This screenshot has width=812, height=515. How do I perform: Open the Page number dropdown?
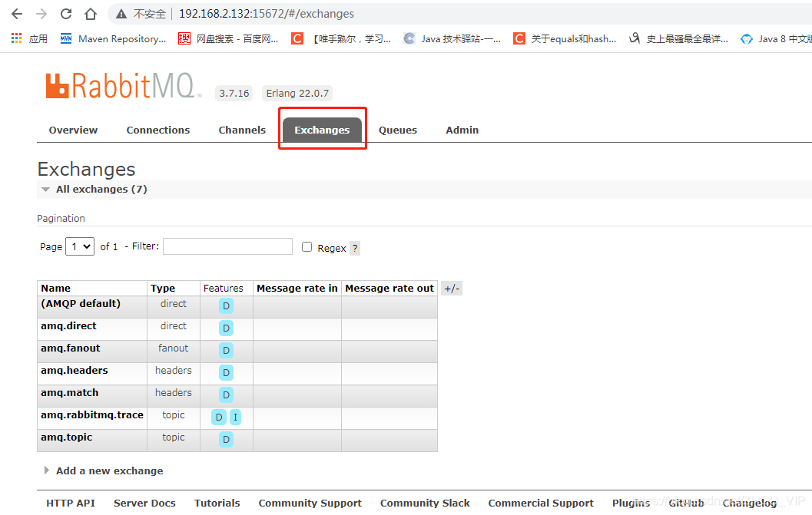(80, 246)
